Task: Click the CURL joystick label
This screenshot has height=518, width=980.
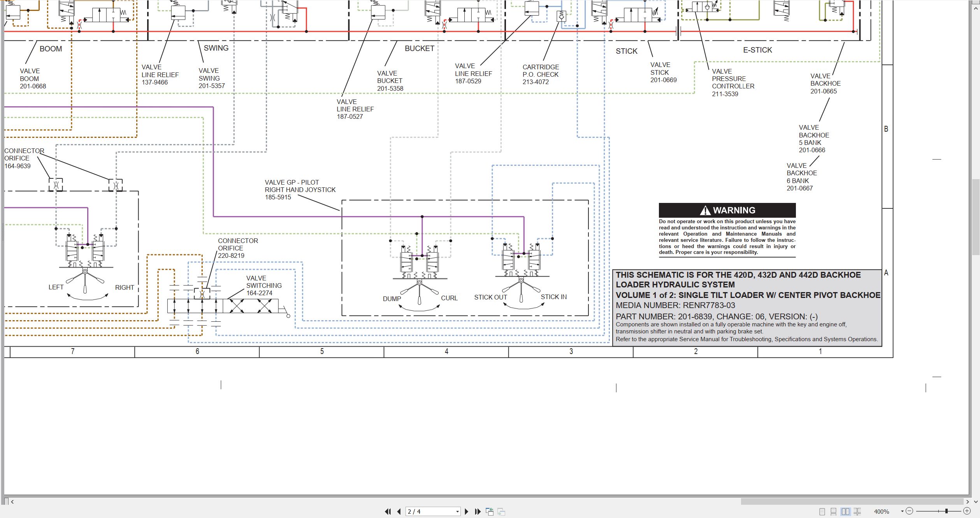Action: (449, 298)
